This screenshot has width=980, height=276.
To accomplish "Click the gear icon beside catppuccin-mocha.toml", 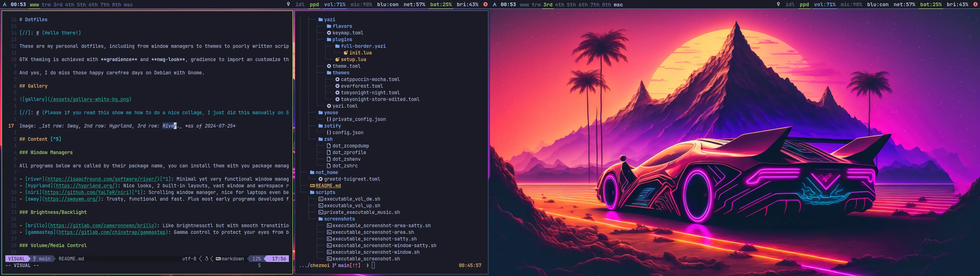I will tap(337, 79).
